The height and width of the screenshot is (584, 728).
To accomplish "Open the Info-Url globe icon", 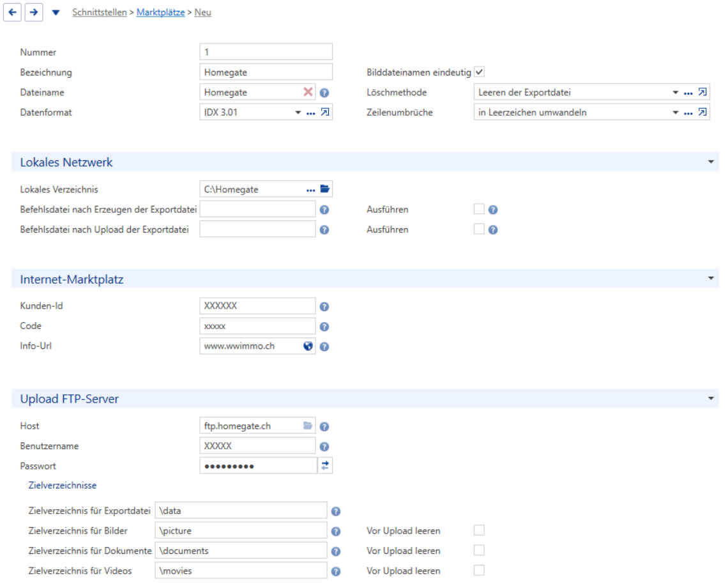I will point(308,346).
